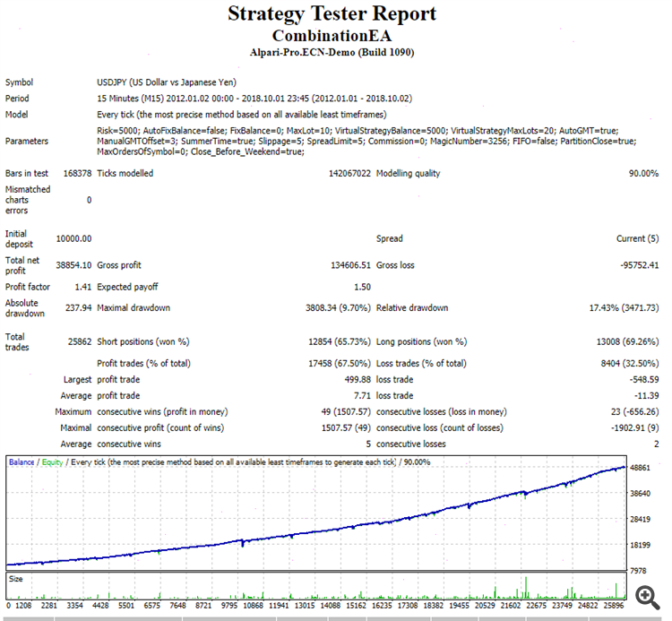
Task: Click chart axis value 48861
Action: click(x=640, y=468)
